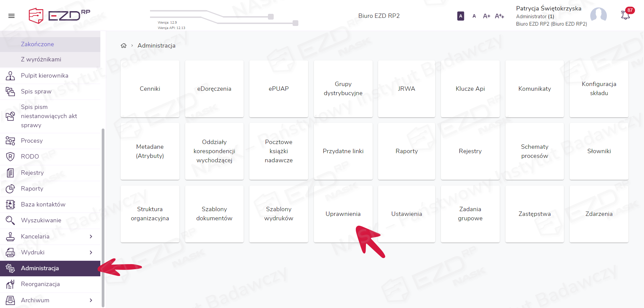Open the Uprawnienia tile

point(343,214)
